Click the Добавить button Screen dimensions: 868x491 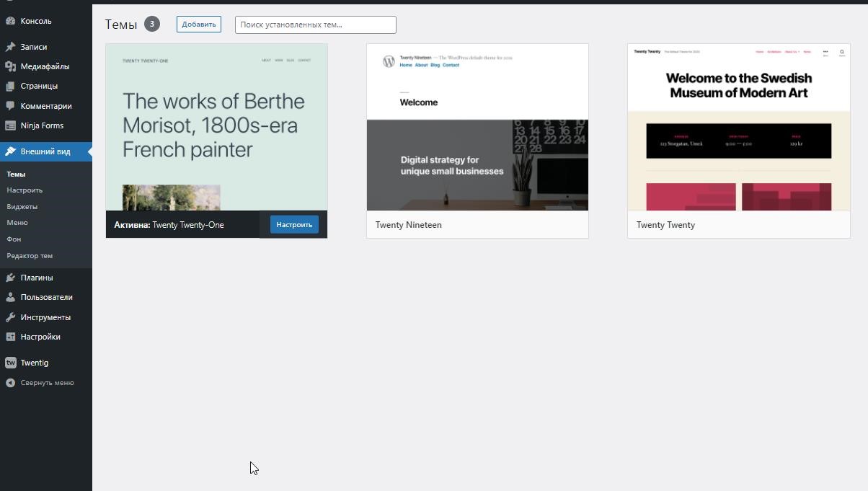click(x=199, y=24)
